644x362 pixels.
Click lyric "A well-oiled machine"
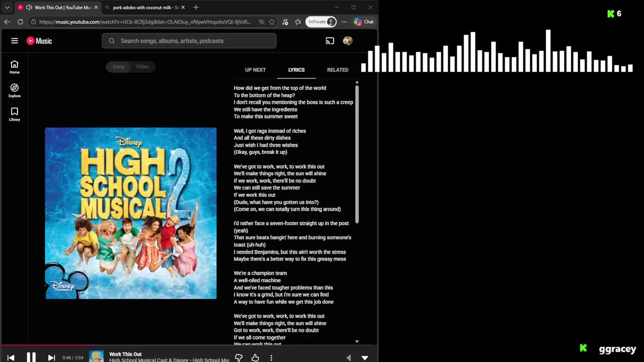(x=257, y=281)
